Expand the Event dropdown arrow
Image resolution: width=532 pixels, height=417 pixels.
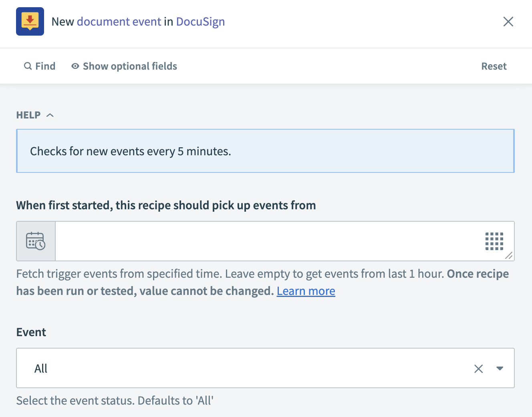(500, 369)
